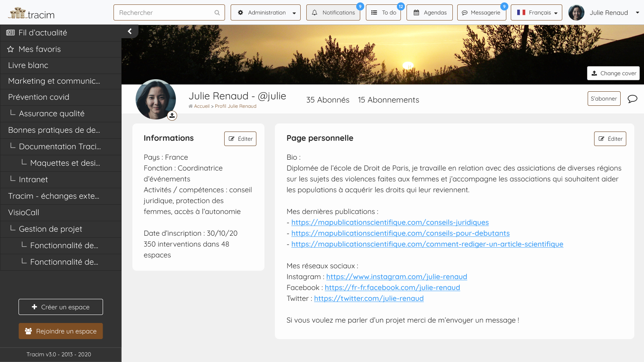644x362 pixels.
Task: Click the notifications badge showing 9
Action: click(x=360, y=6)
